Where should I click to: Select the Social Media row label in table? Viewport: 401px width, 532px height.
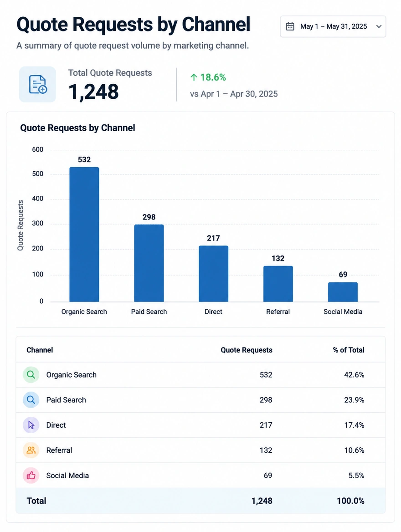(67, 476)
